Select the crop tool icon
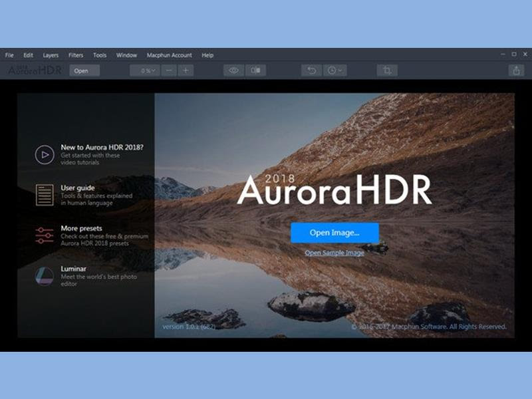 pos(387,70)
